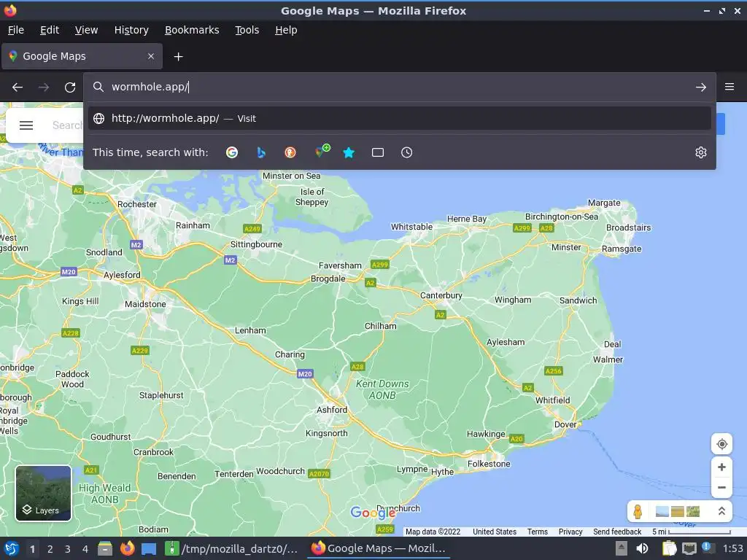Open a new browser tab
The image size is (747, 560).
tap(178, 57)
